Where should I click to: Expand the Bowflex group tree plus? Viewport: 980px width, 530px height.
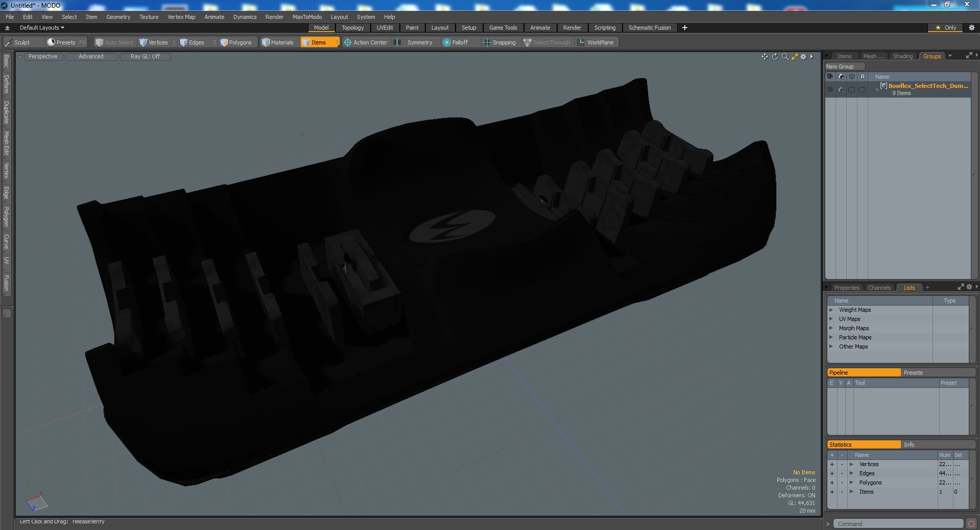[877, 89]
